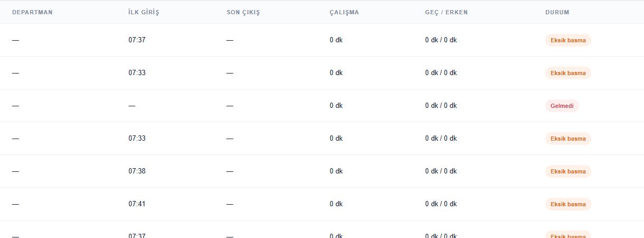Screen dimensions: 644x238
Task: Click 0 dk / 0 dk in Gelmedi row
Action: [441, 105]
